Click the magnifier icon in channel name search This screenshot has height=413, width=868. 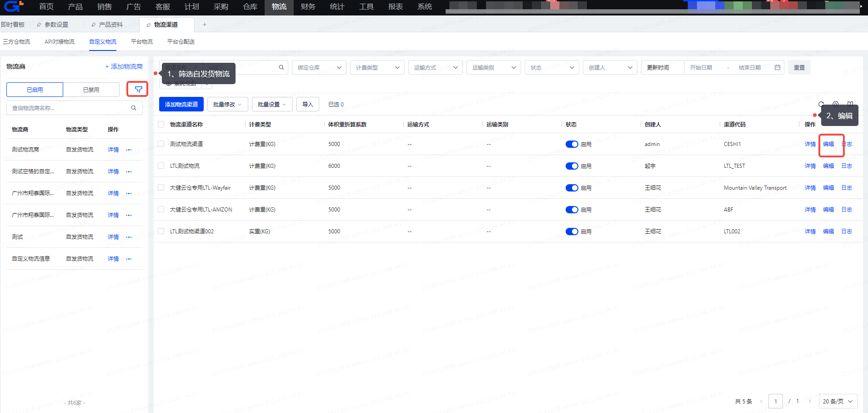pos(281,67)
